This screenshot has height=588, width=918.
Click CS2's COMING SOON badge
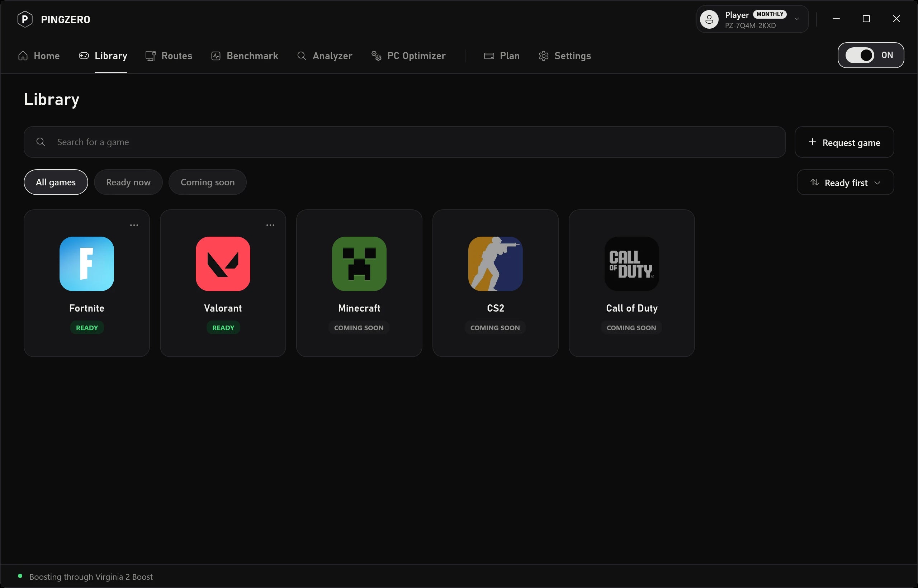pos(495,328)
